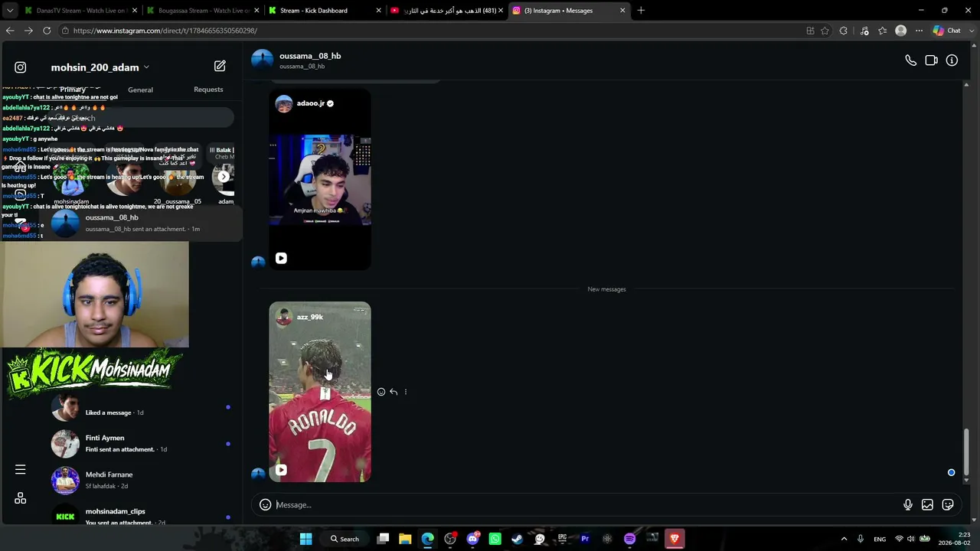Image resolution: width=980 pixels, height=551 pixels.
Task: Open the emoji picker in message box
Action: pos(265,505)
